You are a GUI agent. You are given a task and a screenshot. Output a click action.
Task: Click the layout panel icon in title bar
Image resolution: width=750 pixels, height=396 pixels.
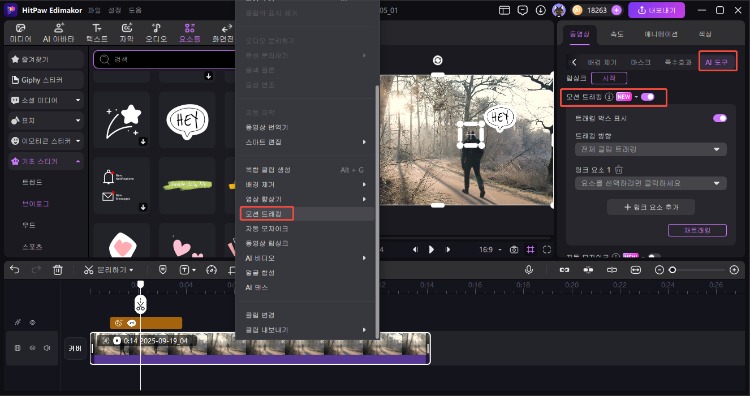(x=504, y=10)
